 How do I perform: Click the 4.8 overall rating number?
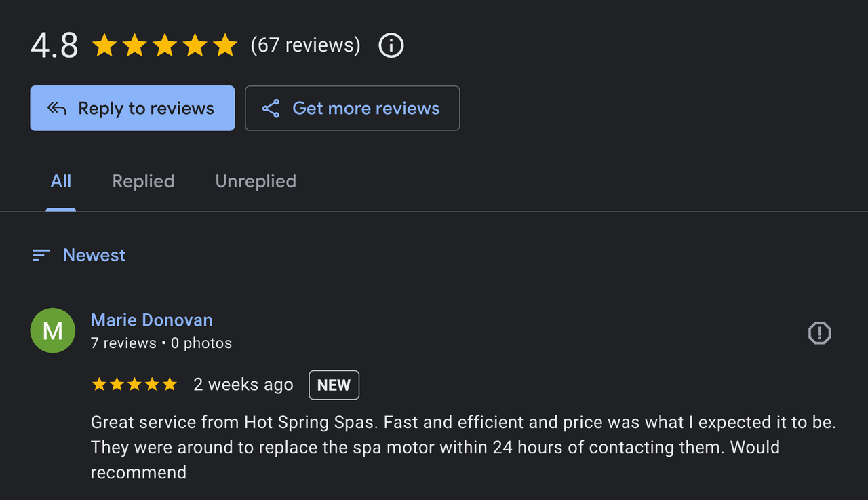coord(54,46)
